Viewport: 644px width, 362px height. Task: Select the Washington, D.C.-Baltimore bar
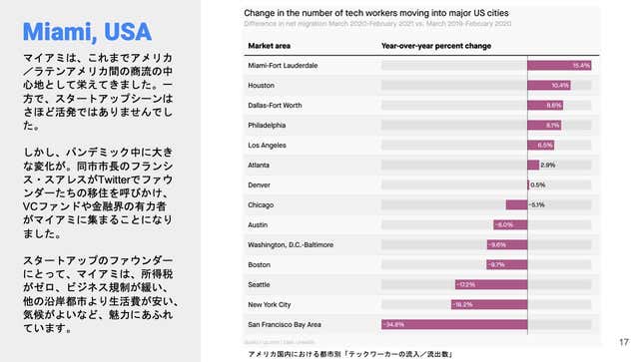(x=507, y=244)
